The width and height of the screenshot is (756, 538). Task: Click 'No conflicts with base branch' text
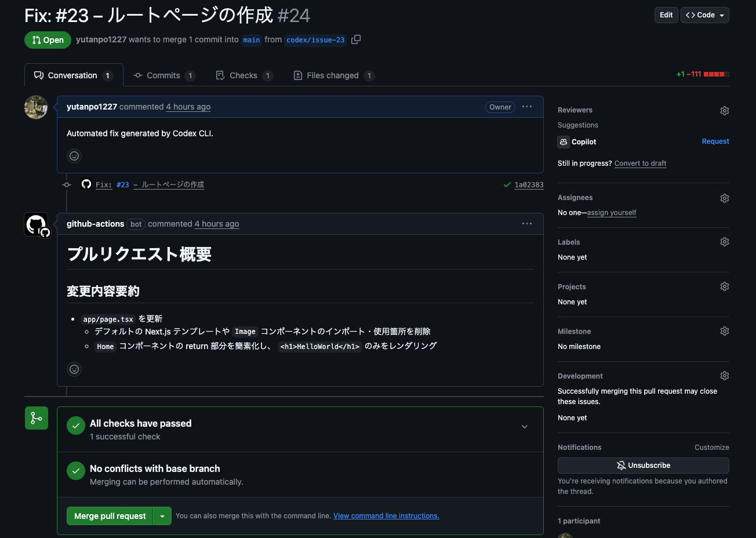coord(155,468)
